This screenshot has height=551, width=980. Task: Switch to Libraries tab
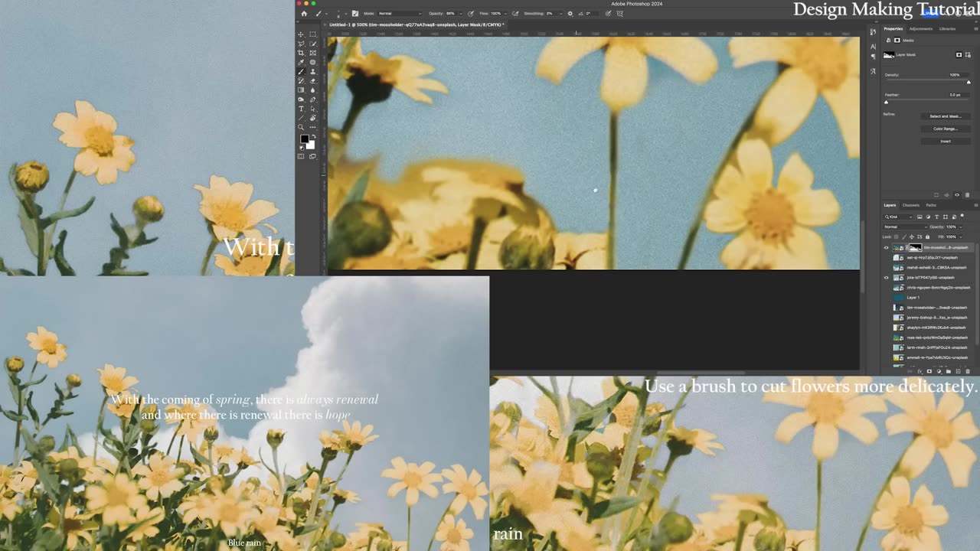(x=947, y=29)
